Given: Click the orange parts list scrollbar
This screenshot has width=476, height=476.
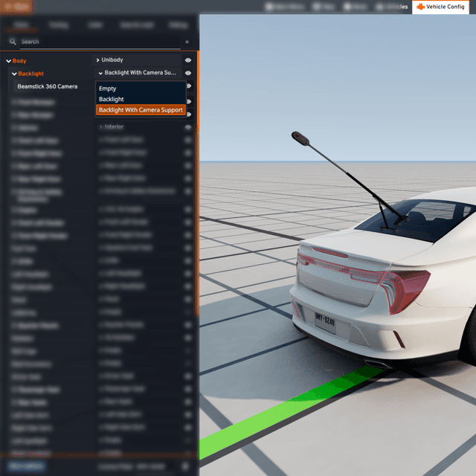Looking at the screenshot, I should [x=197, y=186].
